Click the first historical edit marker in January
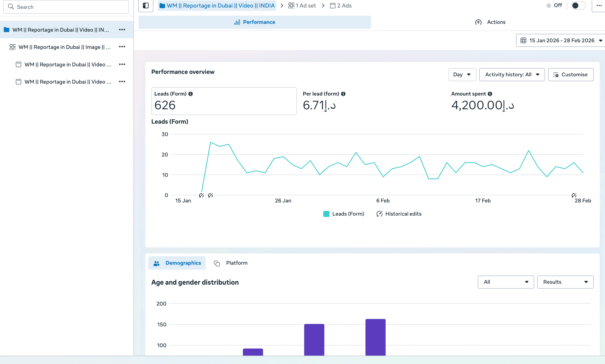The width and height of the screenshot is (605, 364). pyautogui.click(x=201, y=195)
